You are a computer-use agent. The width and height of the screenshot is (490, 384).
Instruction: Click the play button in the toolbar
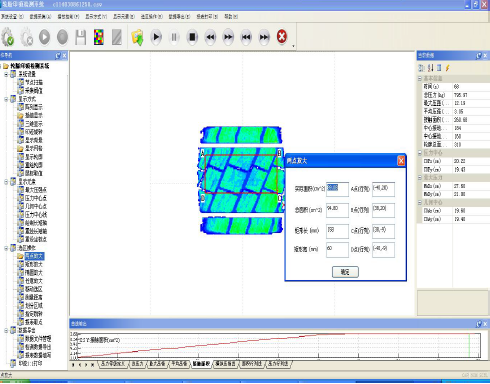156,37
